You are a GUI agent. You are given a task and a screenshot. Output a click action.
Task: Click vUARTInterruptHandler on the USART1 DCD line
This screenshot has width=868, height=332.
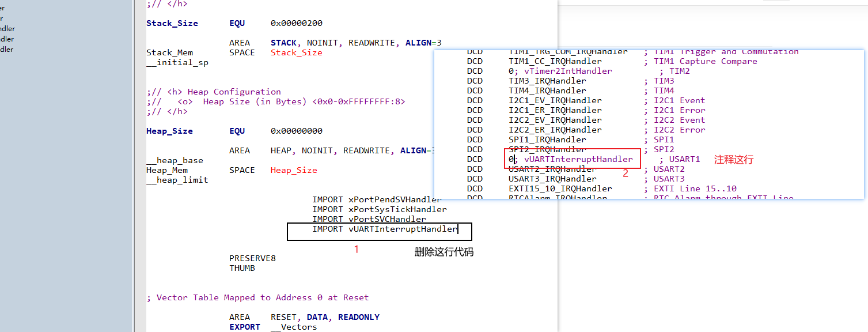pos(578,160)
